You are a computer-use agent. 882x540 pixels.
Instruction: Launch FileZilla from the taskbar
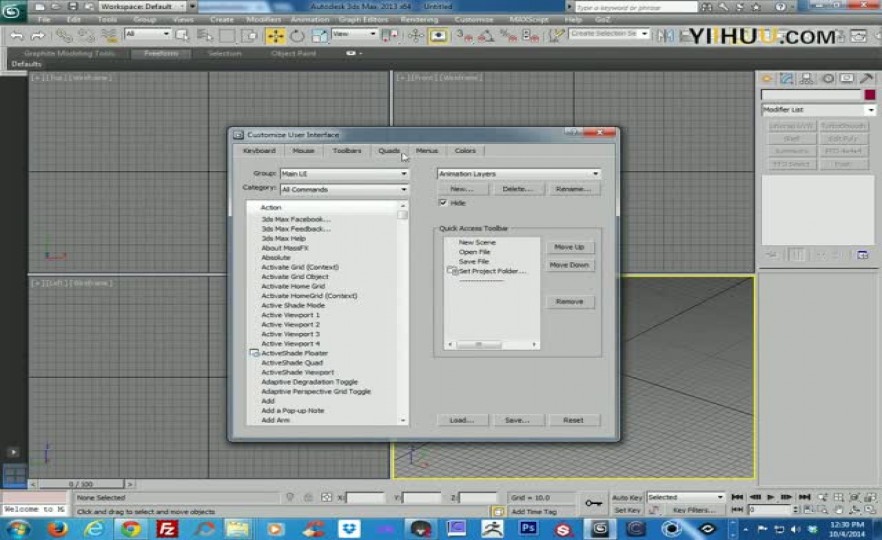click(x=167, y=529)
